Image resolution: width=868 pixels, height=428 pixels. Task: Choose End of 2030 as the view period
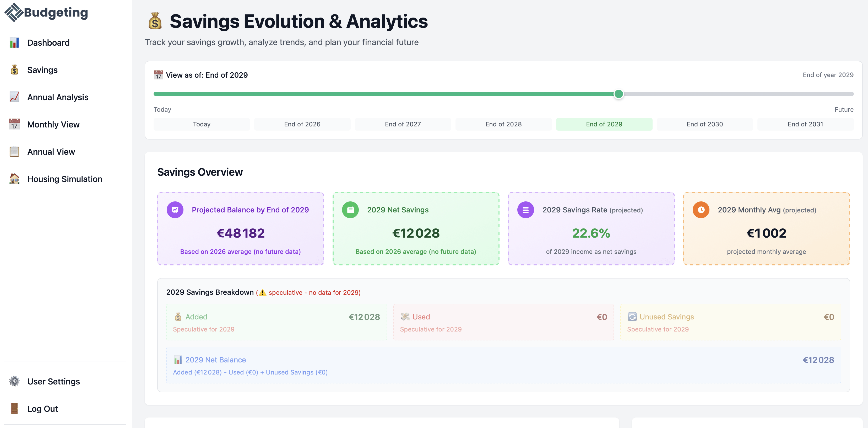coord(704,124)
